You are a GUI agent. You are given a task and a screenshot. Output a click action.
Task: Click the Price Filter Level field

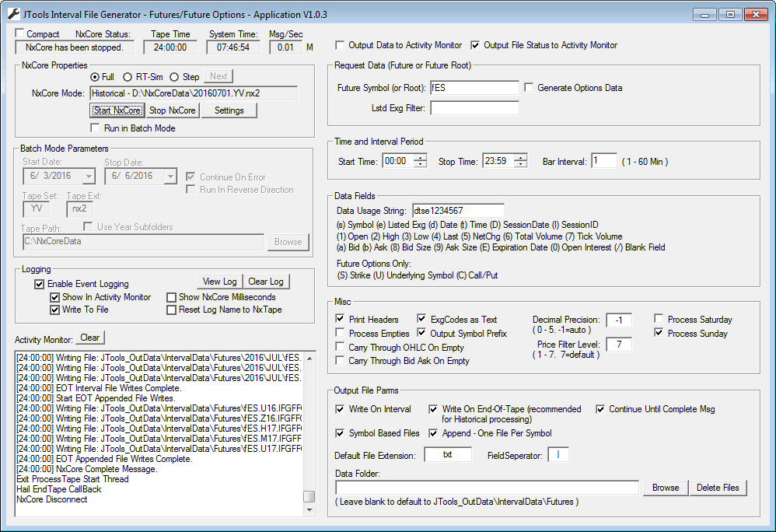pos(619,344)
